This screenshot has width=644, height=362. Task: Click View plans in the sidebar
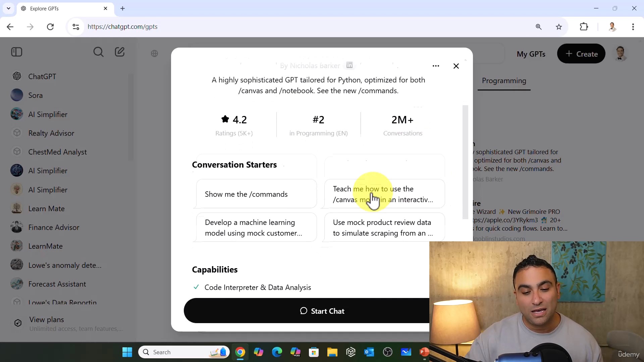(x=46, y=319)
